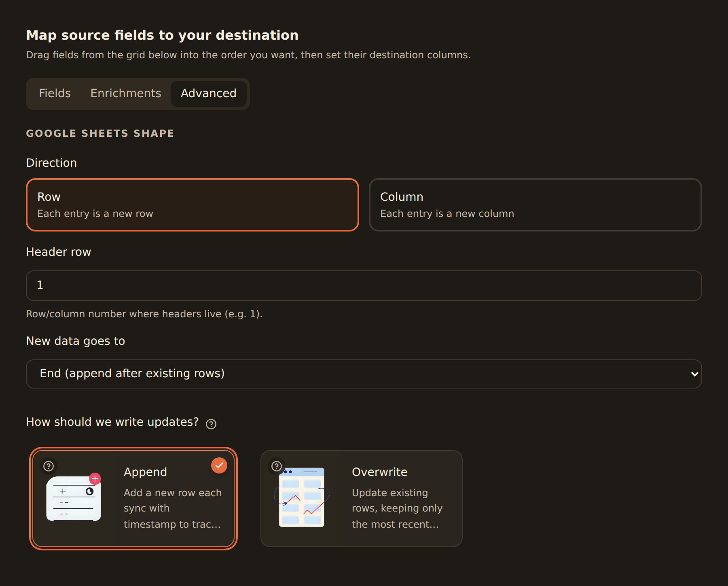Click the "Map source fields to your destination" title
Viewport: 728px width, 586px height.
(162, 35)
